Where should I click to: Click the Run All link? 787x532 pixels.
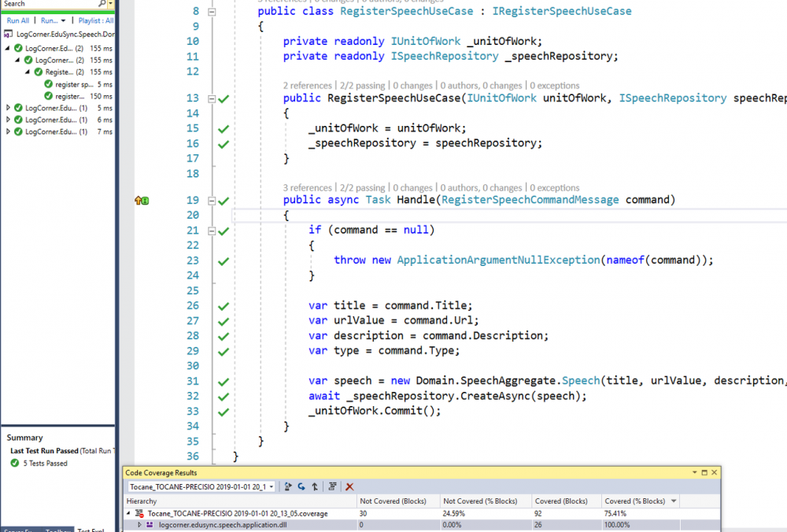coord(18,20)
